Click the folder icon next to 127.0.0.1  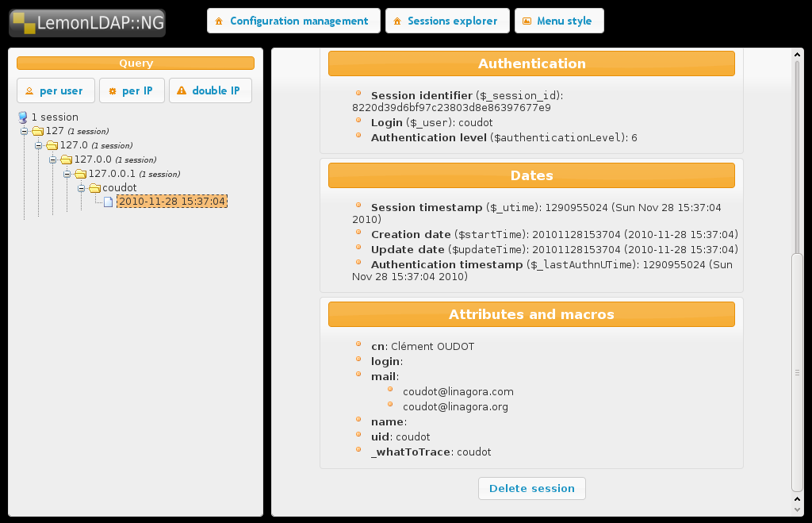80,174
